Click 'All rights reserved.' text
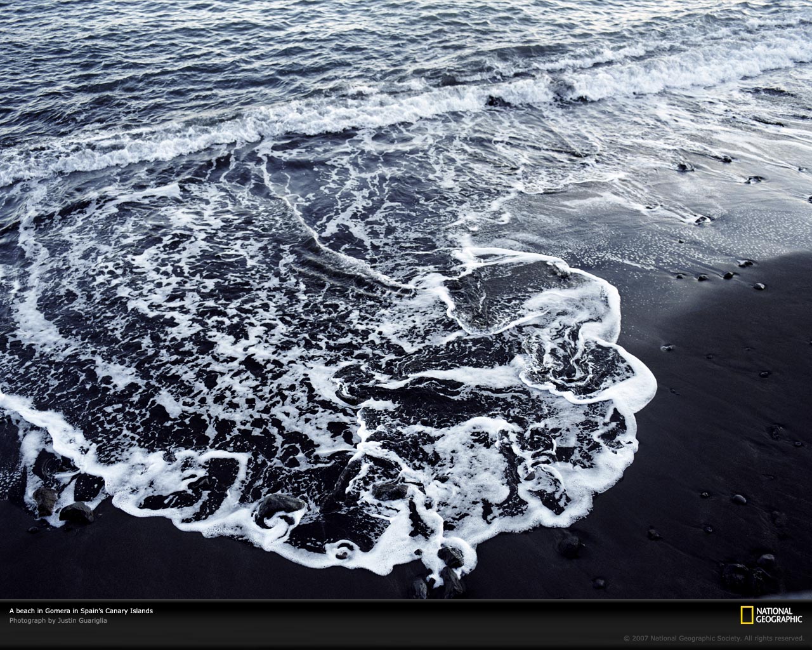Screen dimensions: 812x650 pyautogui.click(x=773, y=638)
